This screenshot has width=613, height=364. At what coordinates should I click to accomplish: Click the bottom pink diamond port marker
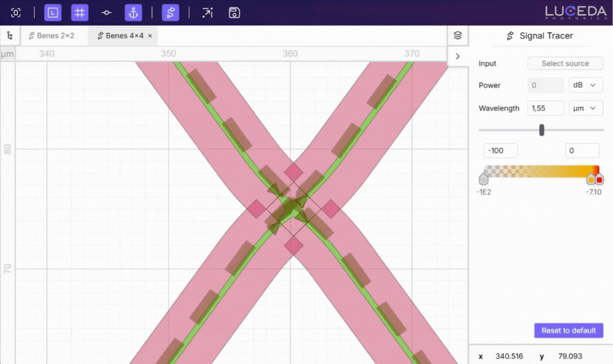(294, 246)
